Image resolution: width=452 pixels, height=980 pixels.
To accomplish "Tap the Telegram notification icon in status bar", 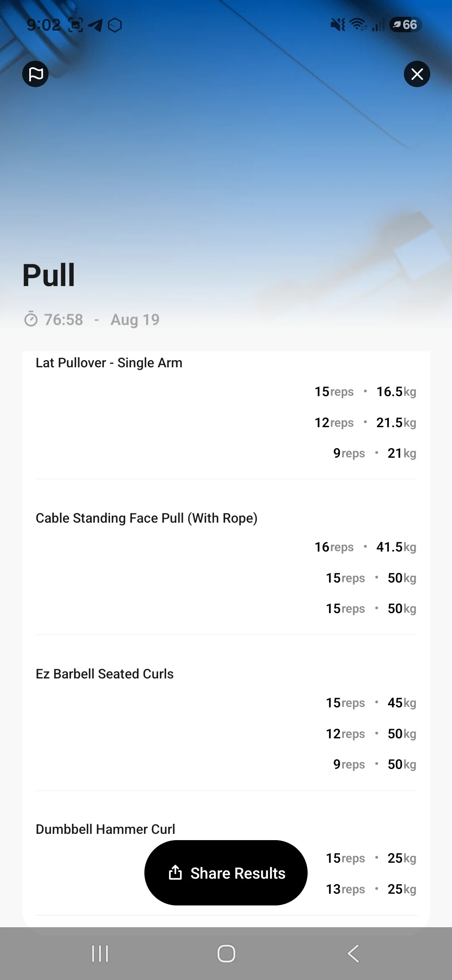I will tap(95, 25).
